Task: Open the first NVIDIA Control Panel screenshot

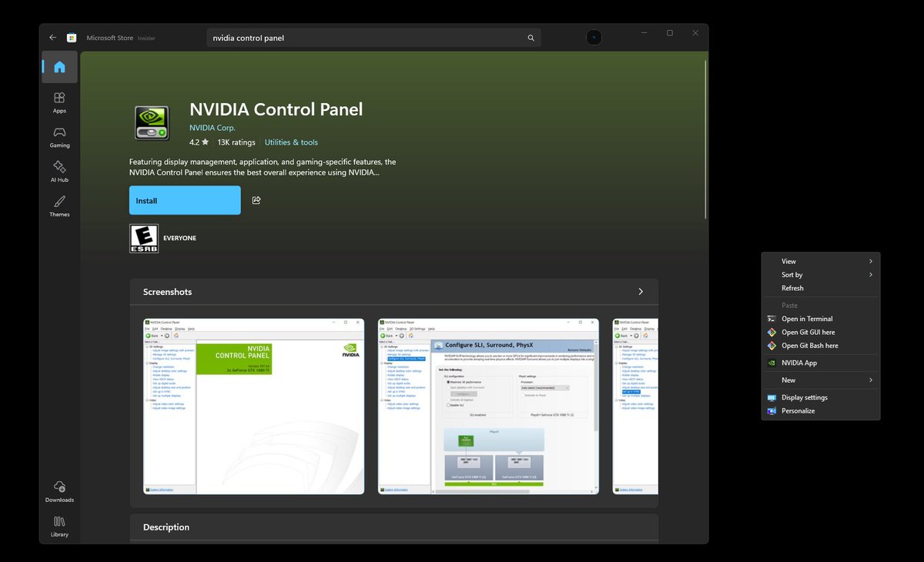Action: pyautogui.click(x=254, y=406)
